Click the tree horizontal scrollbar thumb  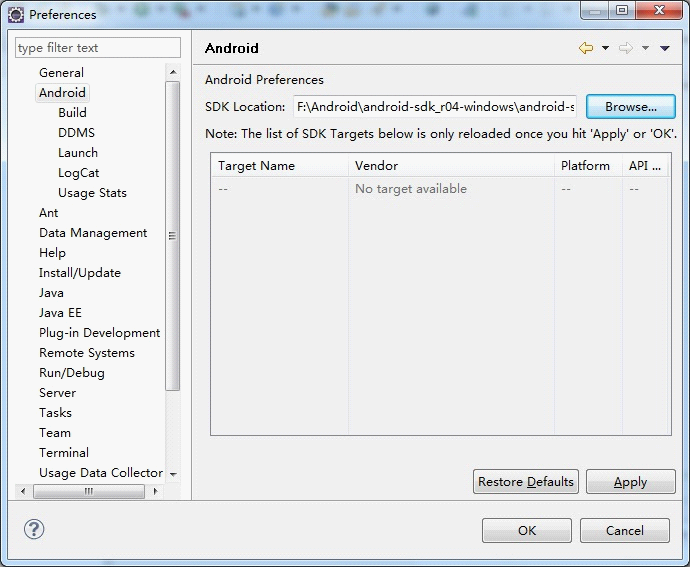tap(89, 491)
